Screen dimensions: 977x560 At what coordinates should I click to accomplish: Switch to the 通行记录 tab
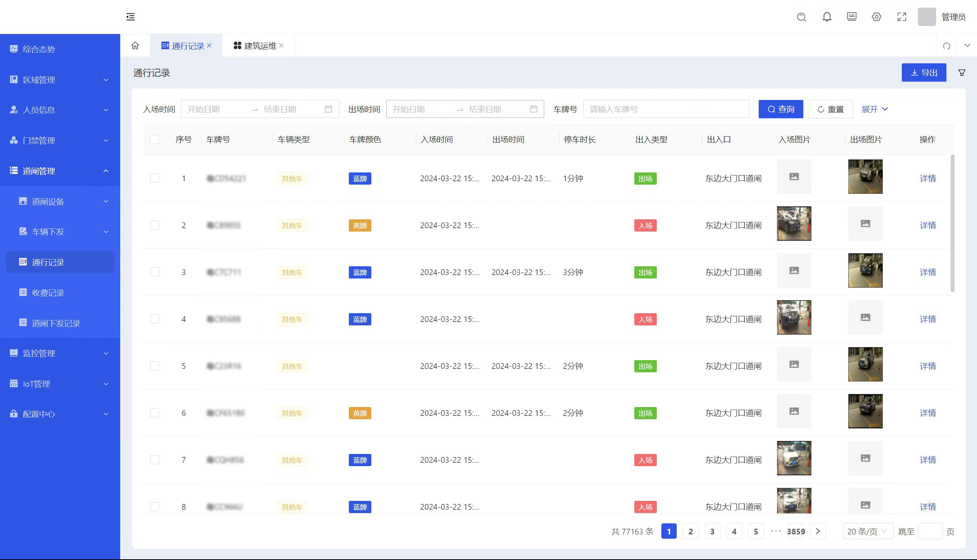tap(186, 46)
